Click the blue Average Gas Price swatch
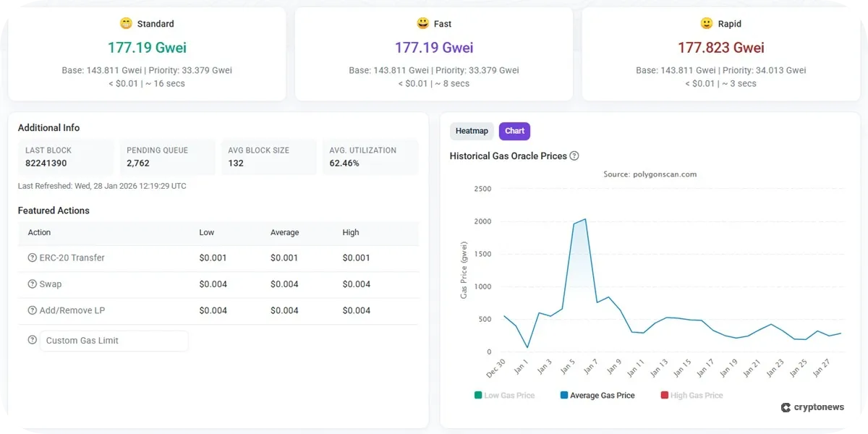The image size is (868, 434). tap(564, 396)
